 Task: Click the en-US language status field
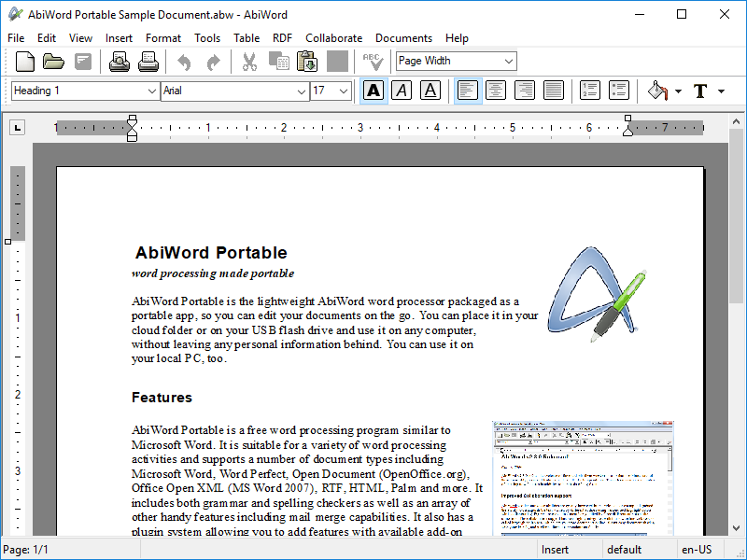coord(696,550)
